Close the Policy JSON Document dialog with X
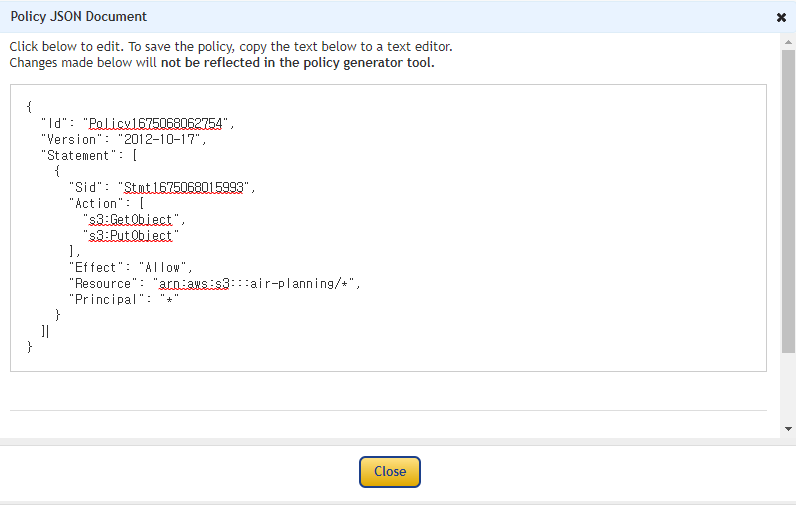 pos(781,17)
